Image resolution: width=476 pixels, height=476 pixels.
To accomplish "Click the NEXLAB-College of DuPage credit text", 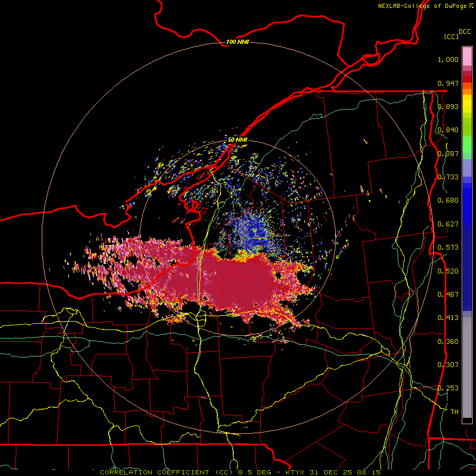I will (425, 6).
